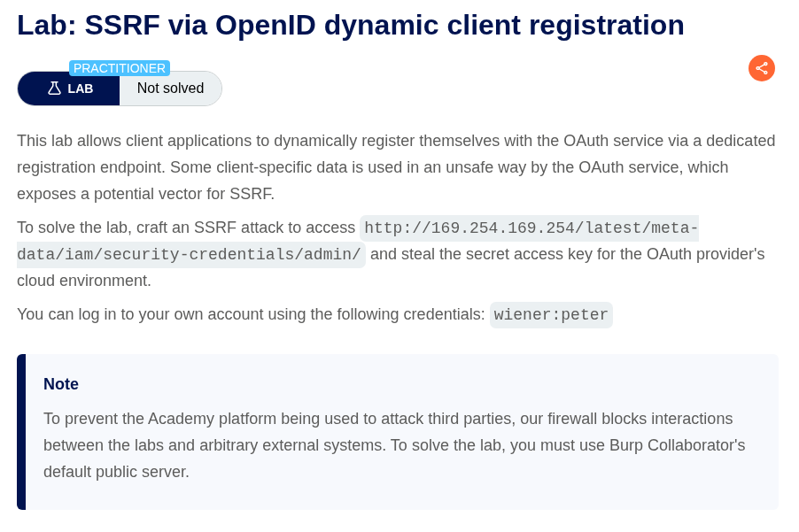The width and height of the screenshot is (799, 532).
Task: Click the dark blue bar on the note's left edge
Action: click(x=21, y=432)
